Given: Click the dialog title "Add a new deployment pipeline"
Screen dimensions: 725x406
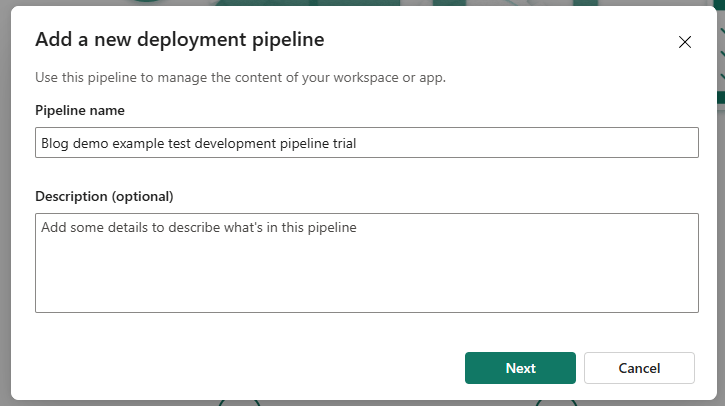Looking at the screenshot, I should [179, 40].
